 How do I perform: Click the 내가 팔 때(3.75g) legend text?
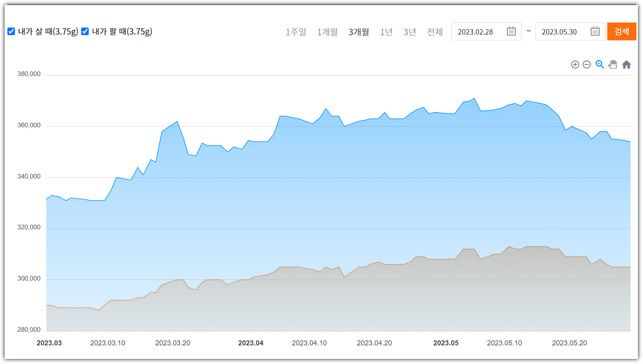click(x=122, y=31)
